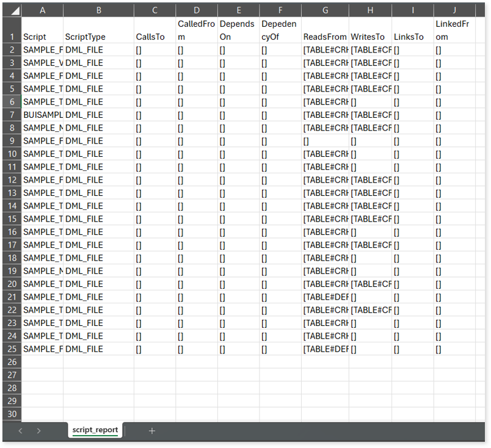
Task: Click the ReadsFrom header cell
Action: click(325, 37)
